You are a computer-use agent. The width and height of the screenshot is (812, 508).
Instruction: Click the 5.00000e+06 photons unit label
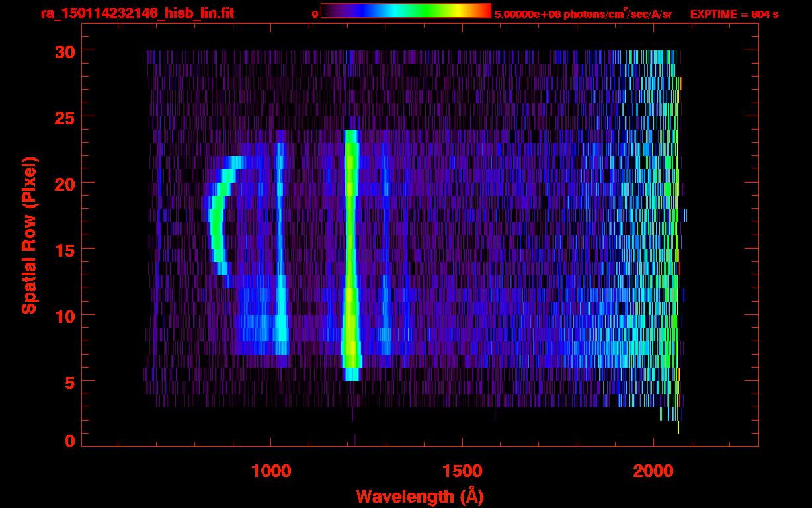coord(583,14)
